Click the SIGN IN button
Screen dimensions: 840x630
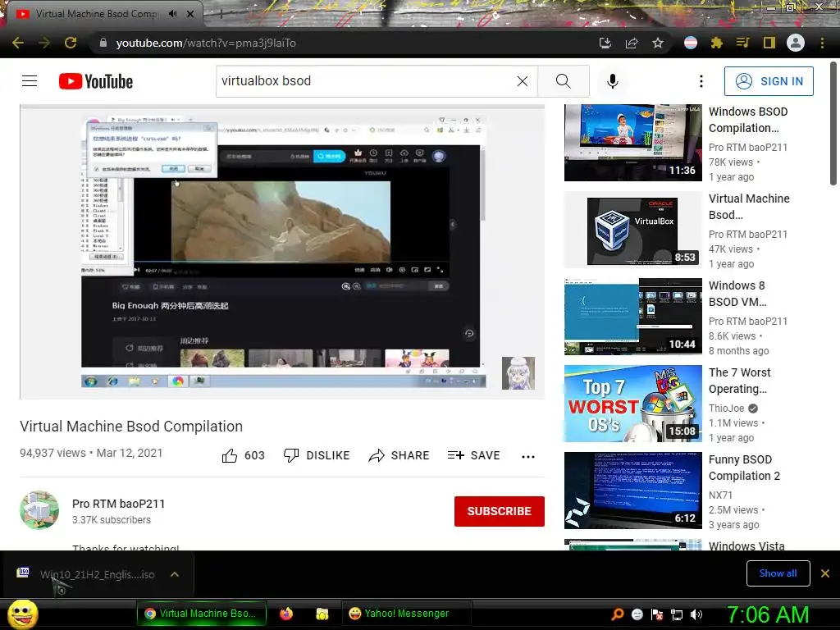coord(769,81)
